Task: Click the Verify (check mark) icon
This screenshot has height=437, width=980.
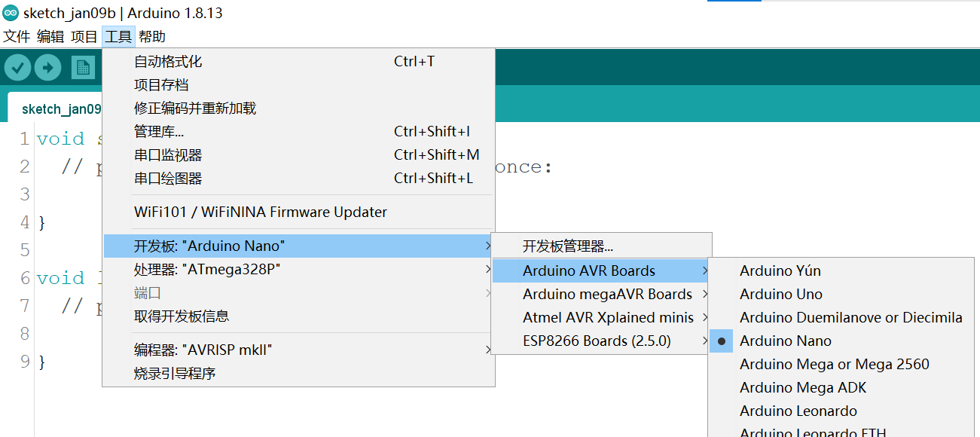Action: [x=18, y=66]
